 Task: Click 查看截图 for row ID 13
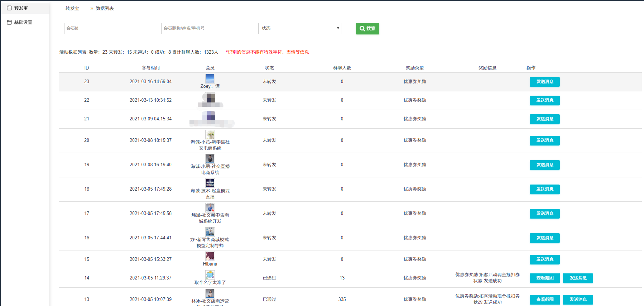pos(544,300)
